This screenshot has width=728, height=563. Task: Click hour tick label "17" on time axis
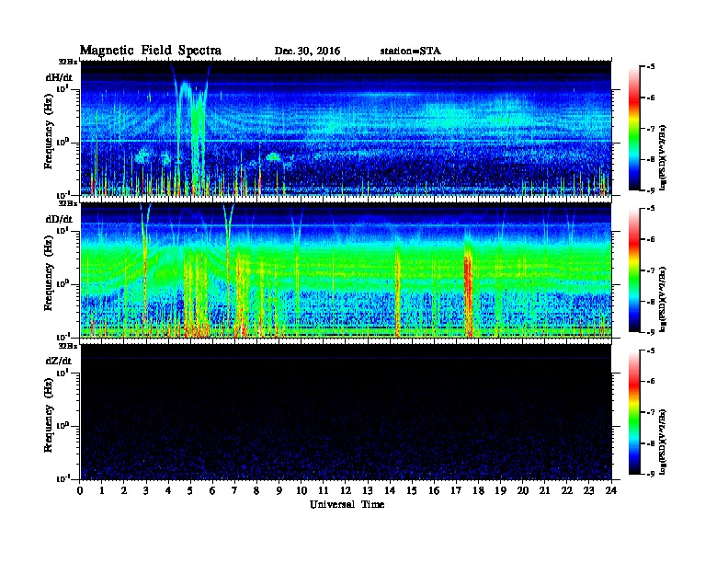tap(456, 491)
